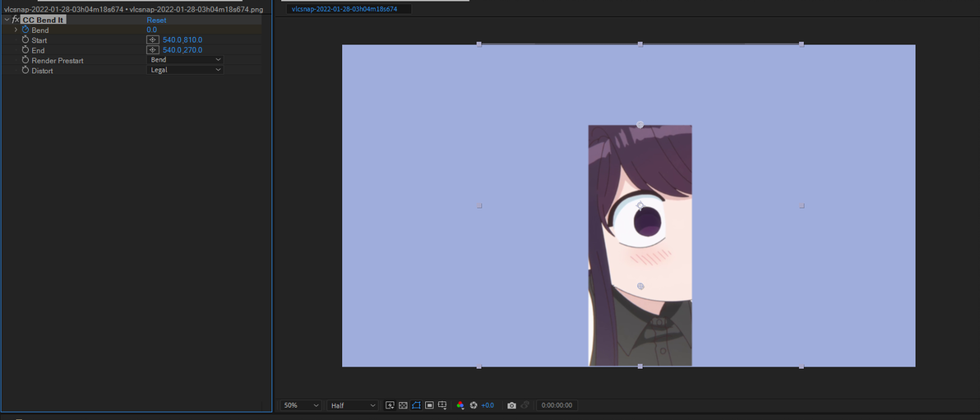This screenshot has width=980, height=420.
Task: Click the layer anchor point on the eye
Action: [x=640, y=205]
